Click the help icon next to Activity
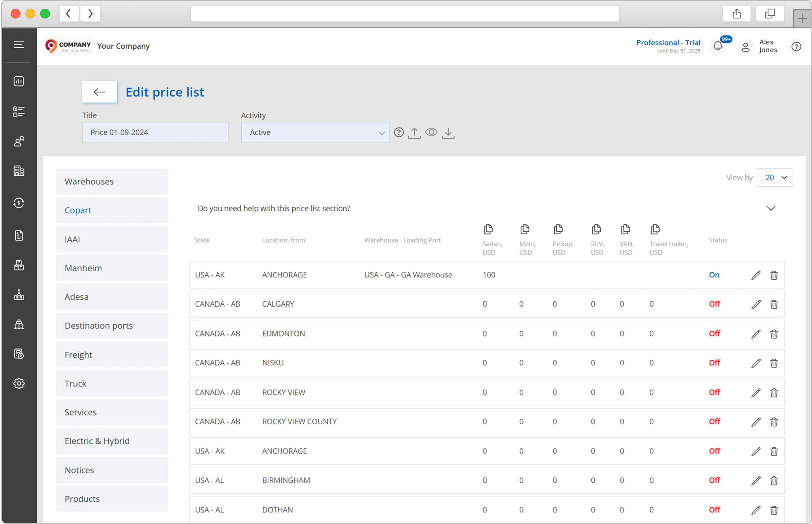The image size is (812, 524). click(x=399, y=132)
